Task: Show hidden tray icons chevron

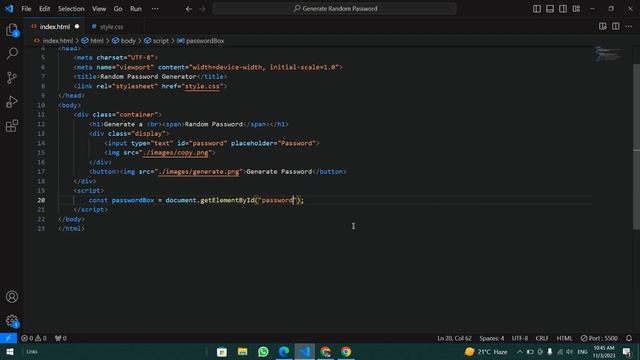Action: (520, 351)
